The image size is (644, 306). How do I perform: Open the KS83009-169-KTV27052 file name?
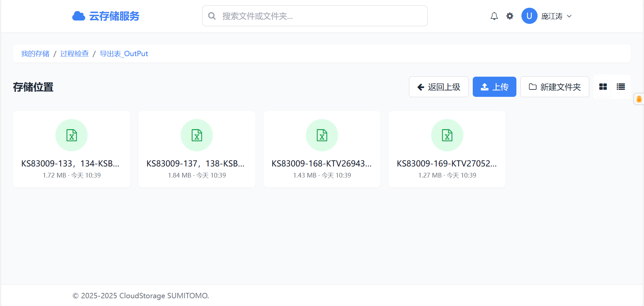[x=447, y=163]
